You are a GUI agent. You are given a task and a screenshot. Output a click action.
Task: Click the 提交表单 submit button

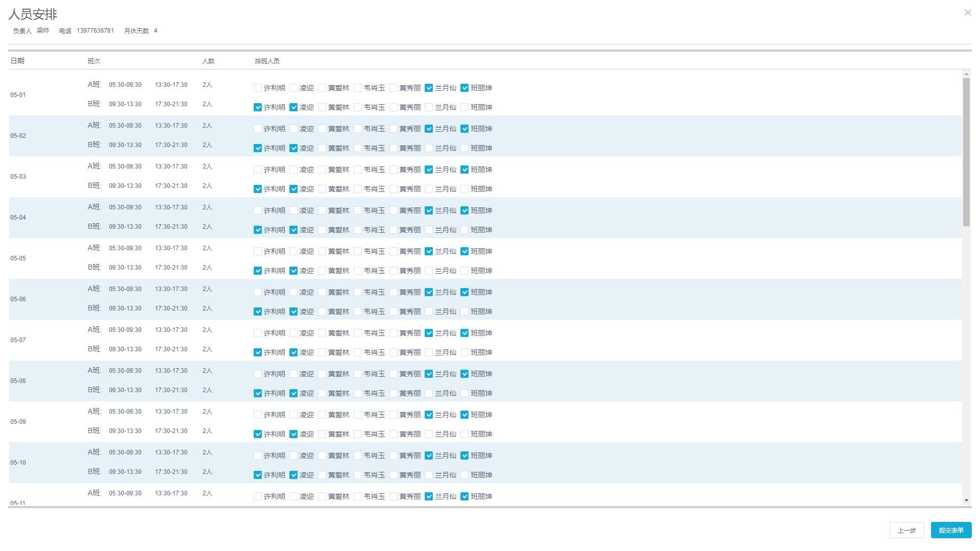pos(950,530)
